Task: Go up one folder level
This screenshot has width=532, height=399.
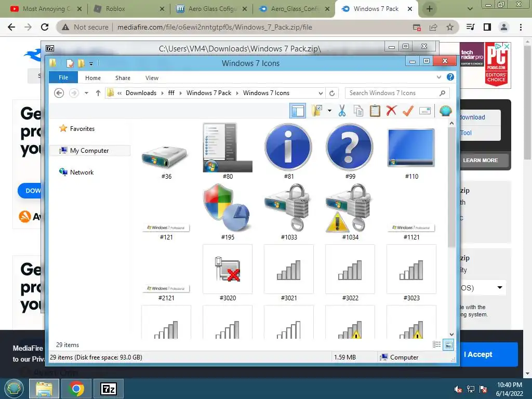Action: coord(98,93)
